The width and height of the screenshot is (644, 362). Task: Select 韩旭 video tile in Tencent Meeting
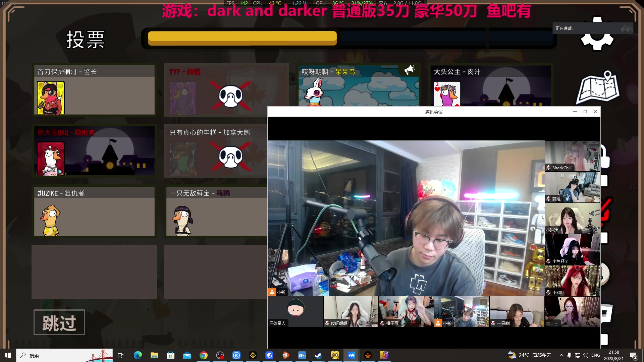tap(572, 187)
